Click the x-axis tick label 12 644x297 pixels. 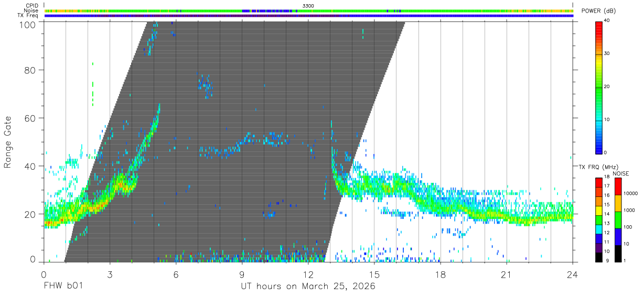click(308, 274)
